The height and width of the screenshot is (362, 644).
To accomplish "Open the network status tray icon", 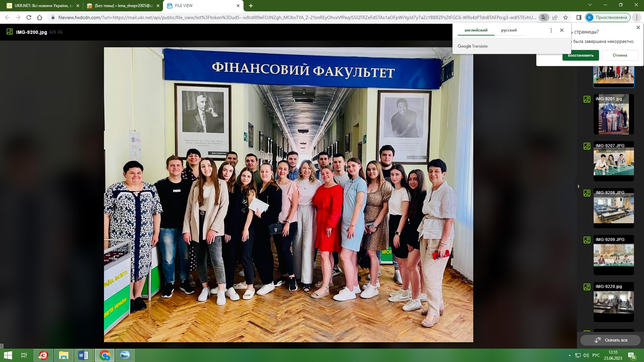I will (578, 355).
